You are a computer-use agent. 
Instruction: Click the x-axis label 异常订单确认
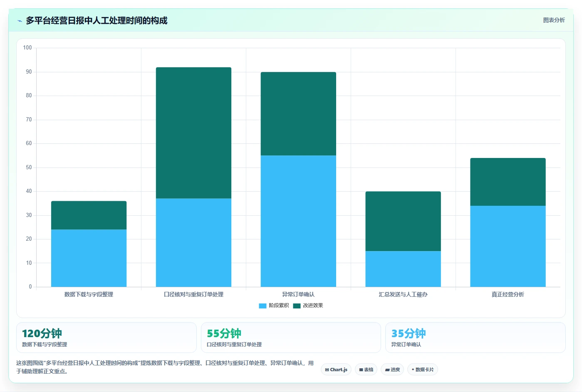[298, 294]
